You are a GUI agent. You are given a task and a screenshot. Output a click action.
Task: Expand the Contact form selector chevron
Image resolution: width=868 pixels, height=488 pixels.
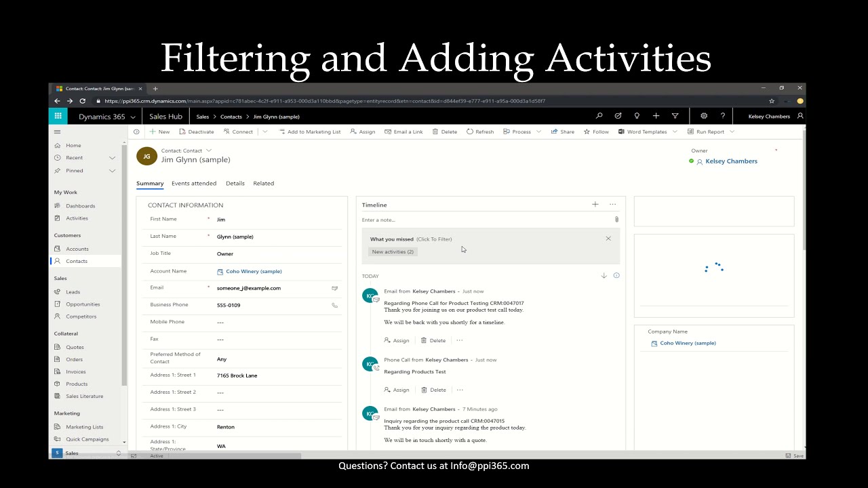(209, 150)
